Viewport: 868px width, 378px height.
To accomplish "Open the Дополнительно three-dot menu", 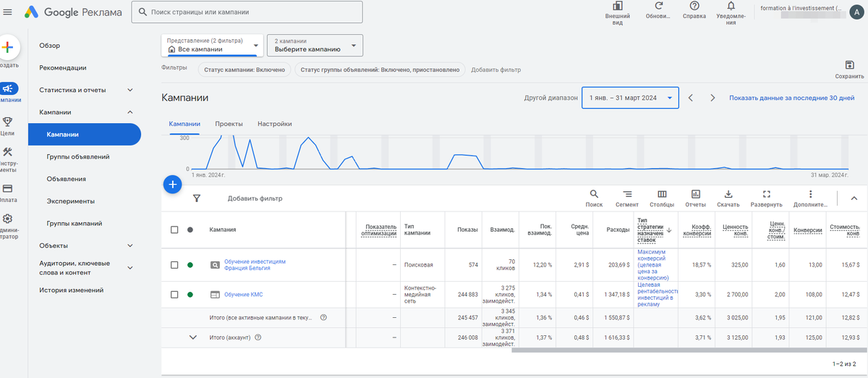I will click(811, 194).
